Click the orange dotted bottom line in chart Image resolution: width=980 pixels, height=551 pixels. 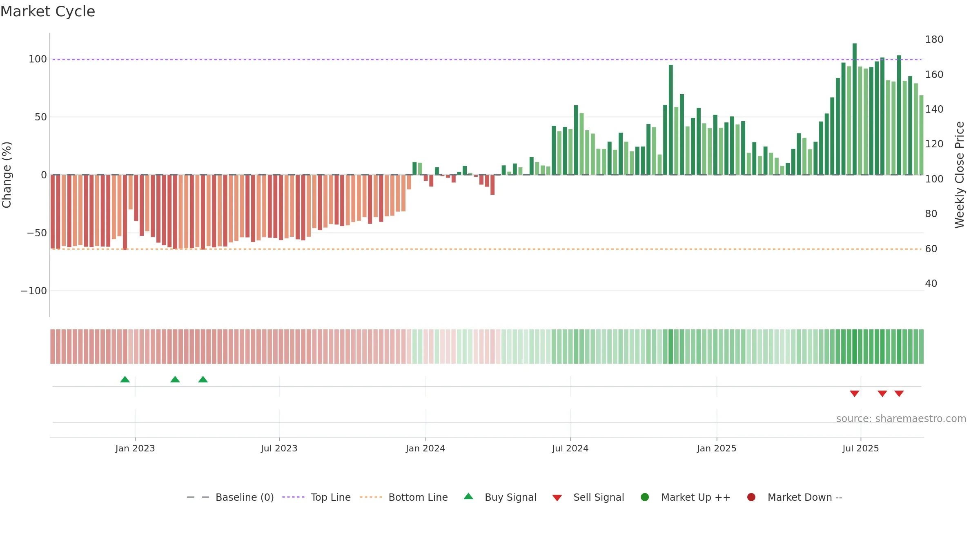pyautogui.click(x=487, y=249)
